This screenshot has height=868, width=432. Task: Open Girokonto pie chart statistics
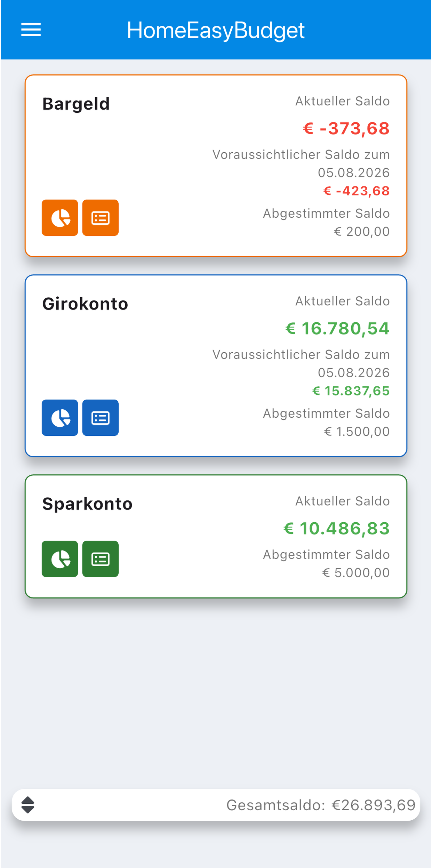(x=60, y=418)
